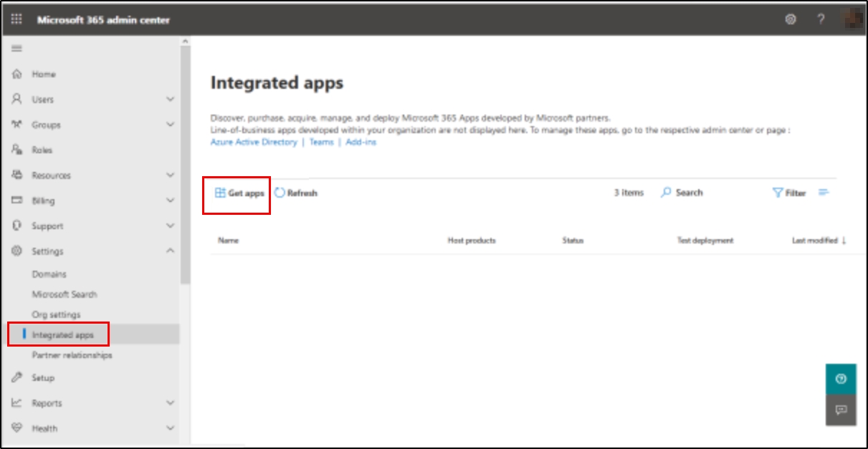Open the app launcher waffle icon
868x449 pixels.
[x=17, y=19]
